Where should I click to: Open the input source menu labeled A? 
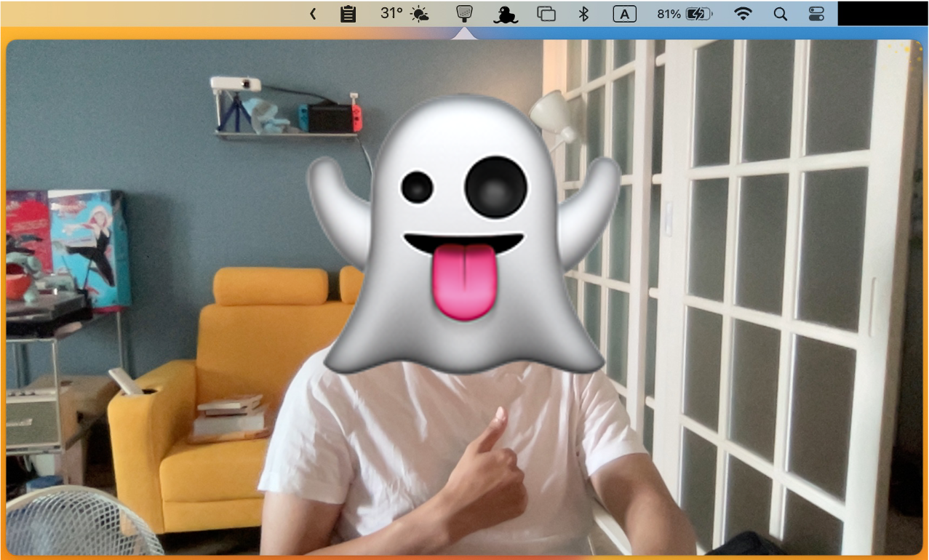point(624,14)
